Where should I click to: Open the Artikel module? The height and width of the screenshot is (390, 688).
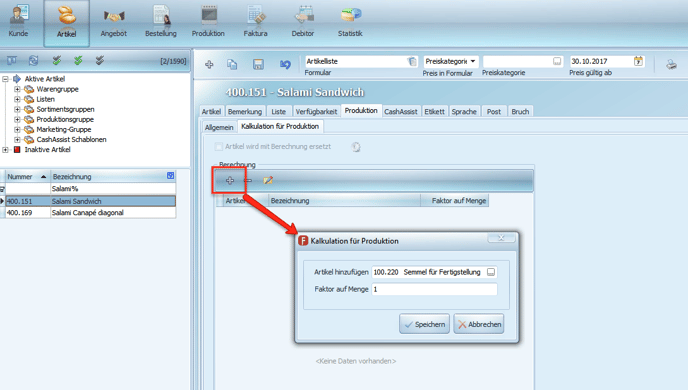pos(66,23)
